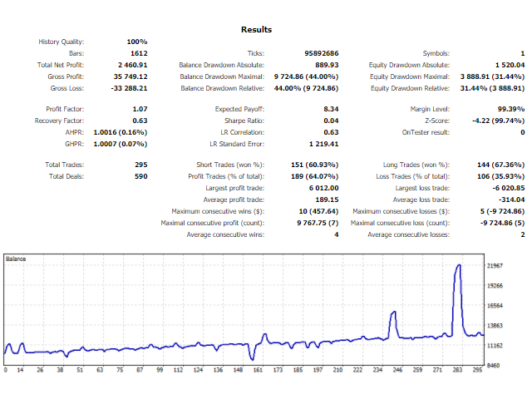
Task: Select the History Quality 100% value
Action: pyautogui.click(x=137, y=42)
